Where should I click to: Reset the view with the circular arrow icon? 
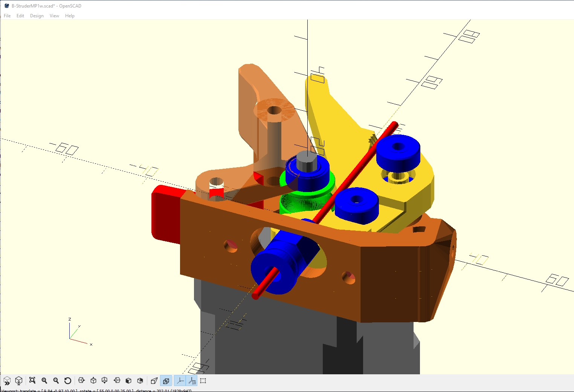click(x=68, y=381)
